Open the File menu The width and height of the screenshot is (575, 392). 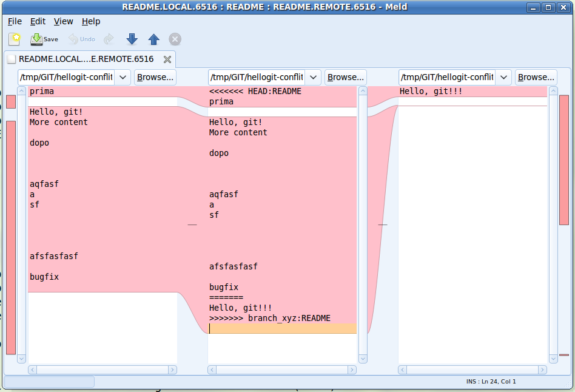[x=15, y=21]
